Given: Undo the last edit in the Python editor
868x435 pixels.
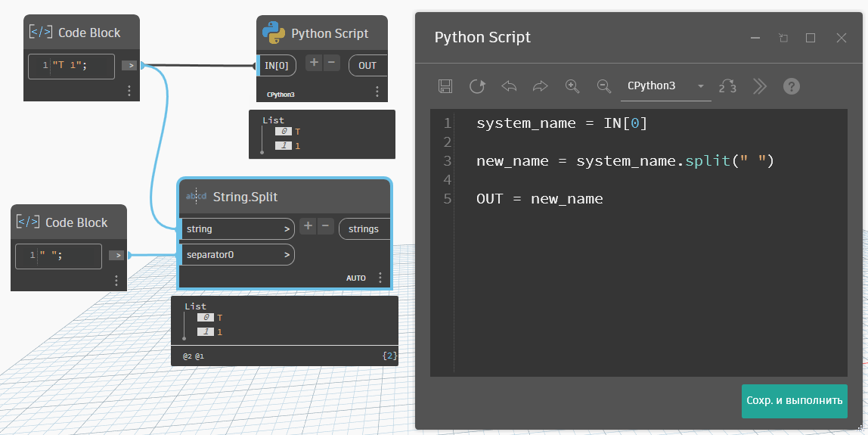Looking at the screenshot, I should pyautogui.click(x=509, y=86).
